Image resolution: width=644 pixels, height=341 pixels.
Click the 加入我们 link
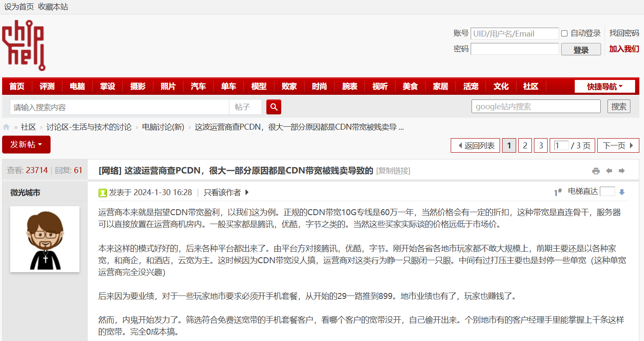coord(624,49)
